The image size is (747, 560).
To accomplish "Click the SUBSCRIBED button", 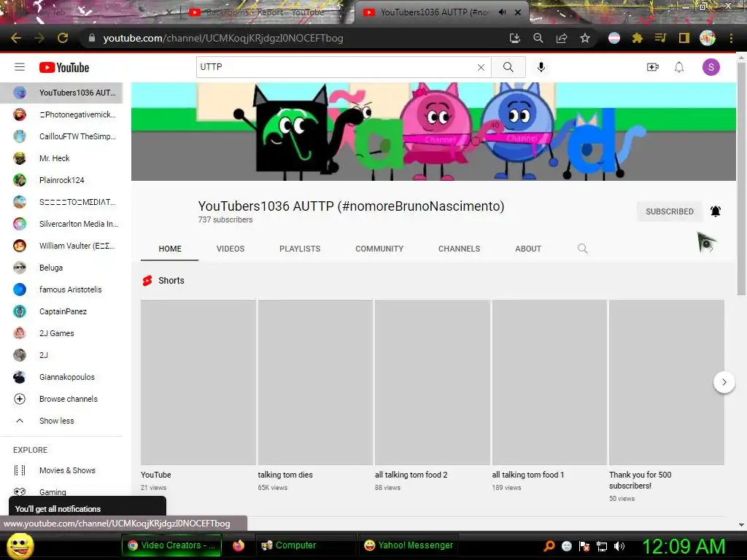I will pyautogui.click(x=670, y=211).
